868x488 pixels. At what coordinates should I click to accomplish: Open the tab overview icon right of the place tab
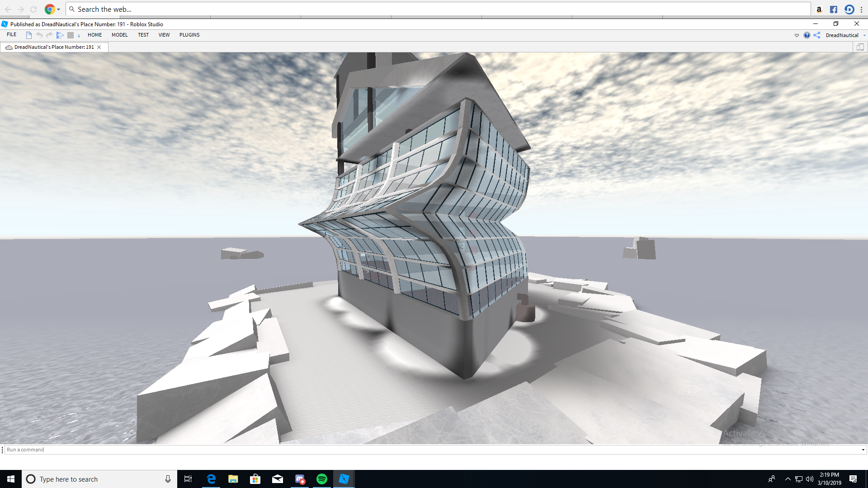click(861, 47)
